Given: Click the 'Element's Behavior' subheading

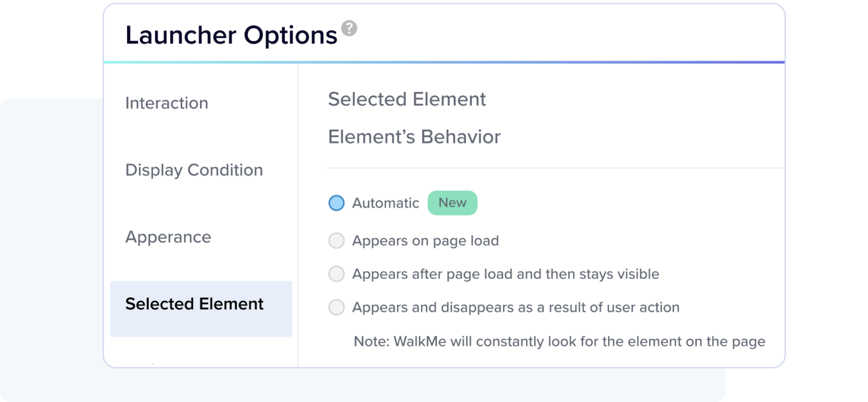Looking at the screenshot, I should 414,136.
